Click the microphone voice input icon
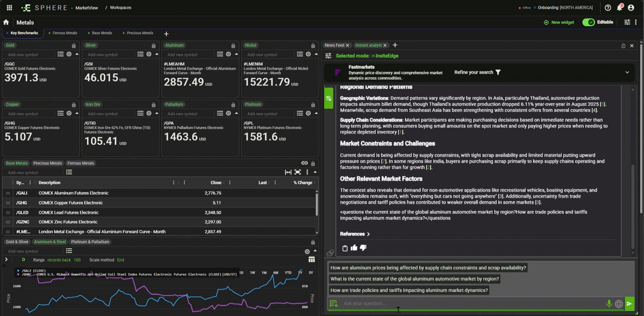This screenshot has width=644, height=316. click(609, 303)
